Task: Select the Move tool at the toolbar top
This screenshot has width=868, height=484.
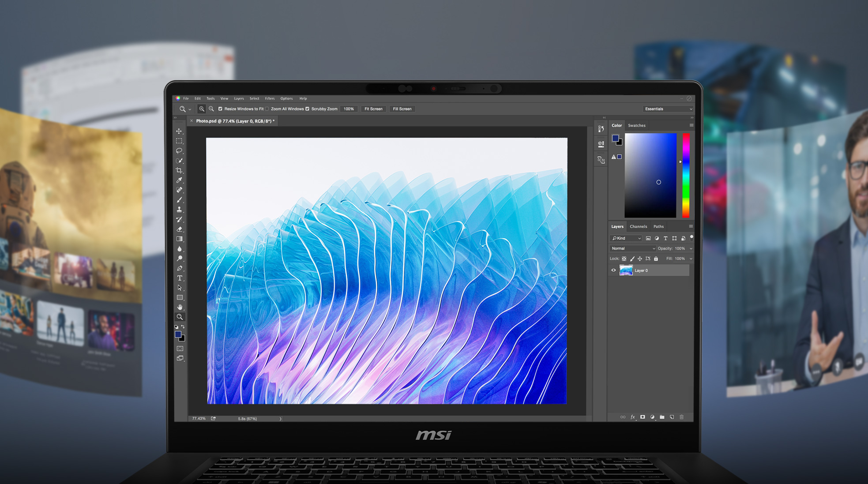Action: point(180,131)
